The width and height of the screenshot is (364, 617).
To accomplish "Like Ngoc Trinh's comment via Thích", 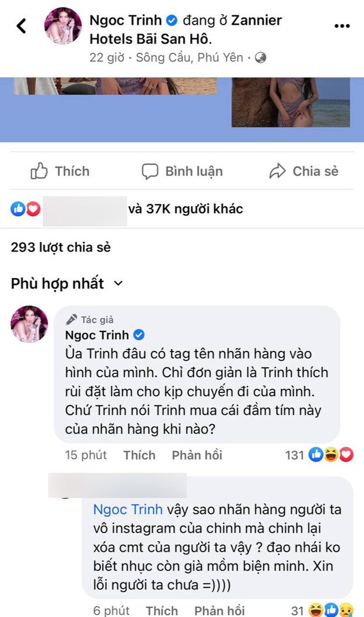I will [x=139, y=455].
